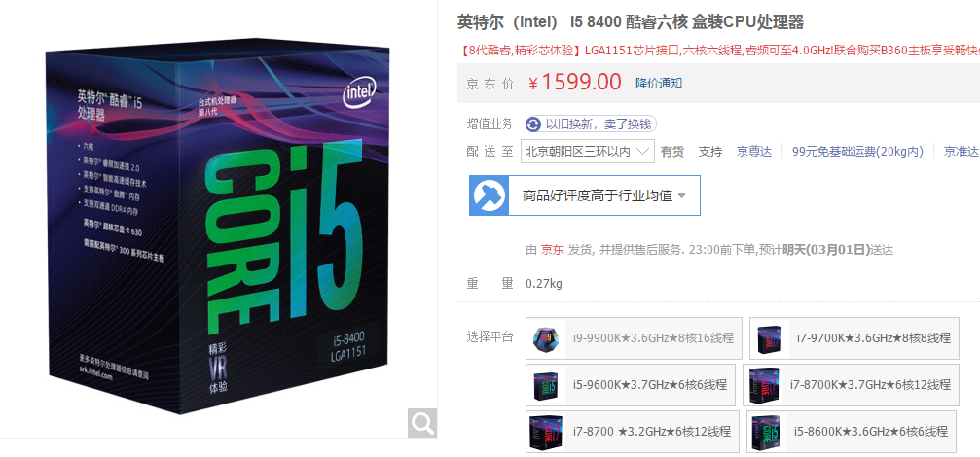Click the 降价通知 price alert link
Image resolution: width=980 pixels, height=457 pixels.
tap(659, 83)
